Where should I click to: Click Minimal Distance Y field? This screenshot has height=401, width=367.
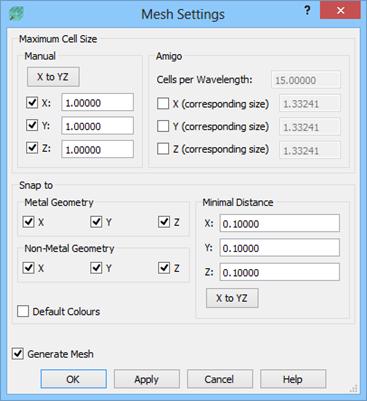(x=280, y=248)
